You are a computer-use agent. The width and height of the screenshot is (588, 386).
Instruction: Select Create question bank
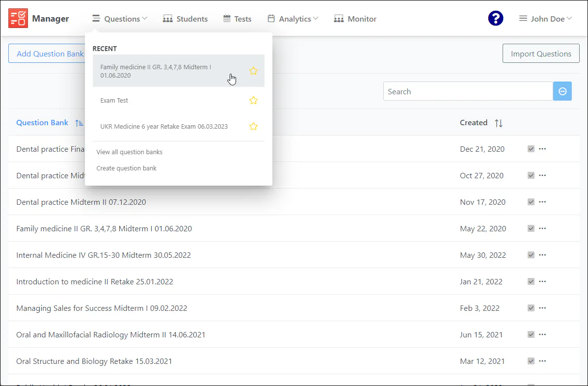[x=126, y=168]
